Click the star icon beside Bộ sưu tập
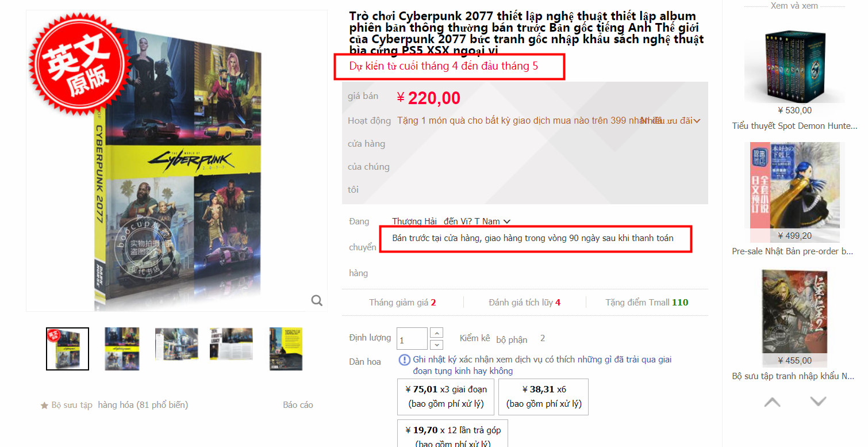868x447 pixels. pos(44,406)
